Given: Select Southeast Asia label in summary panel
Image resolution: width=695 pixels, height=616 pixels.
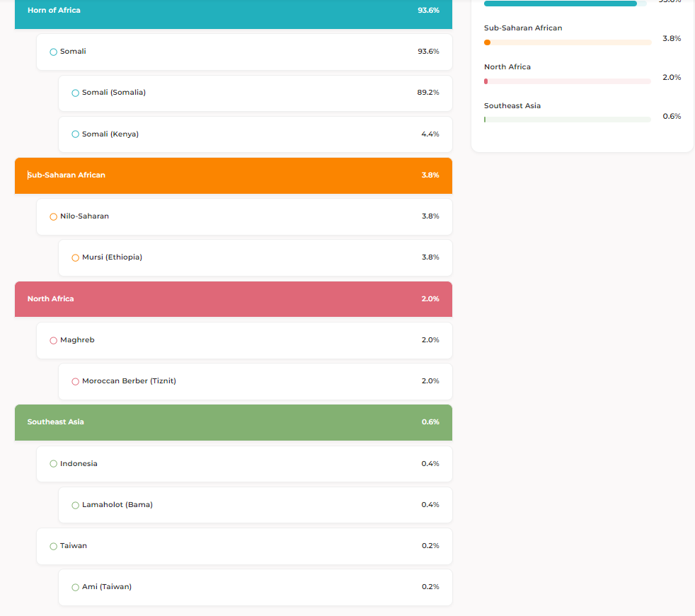Looking at the screenshot, I should point(512,105).
